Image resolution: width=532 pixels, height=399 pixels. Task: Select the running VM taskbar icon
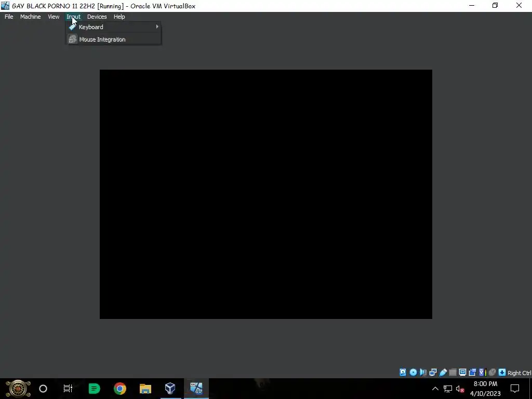(196, 389)
